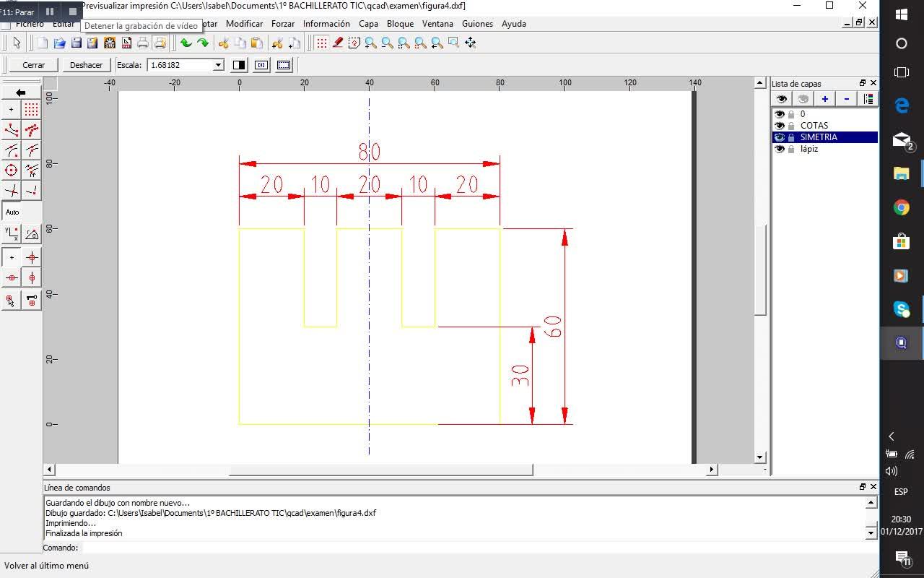924x578 pixels.
Task: Open the Capa menu
Action: pyautogui.click(x=368, y=24)
